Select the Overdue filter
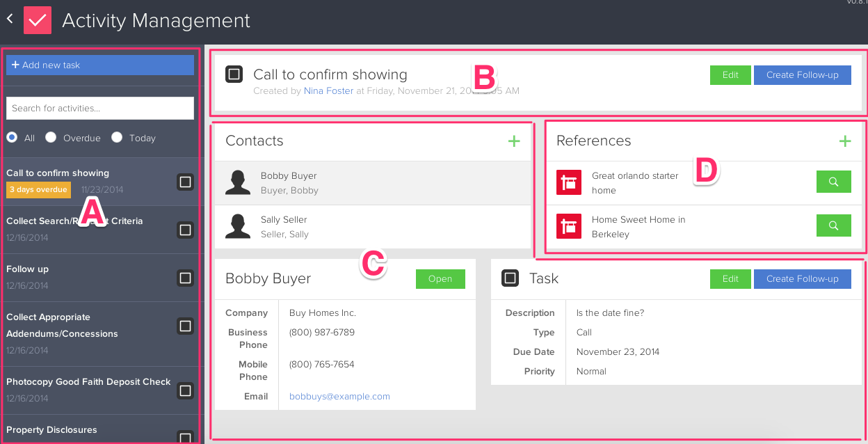Viewport: 868px width, 444px height. [50, 137]
